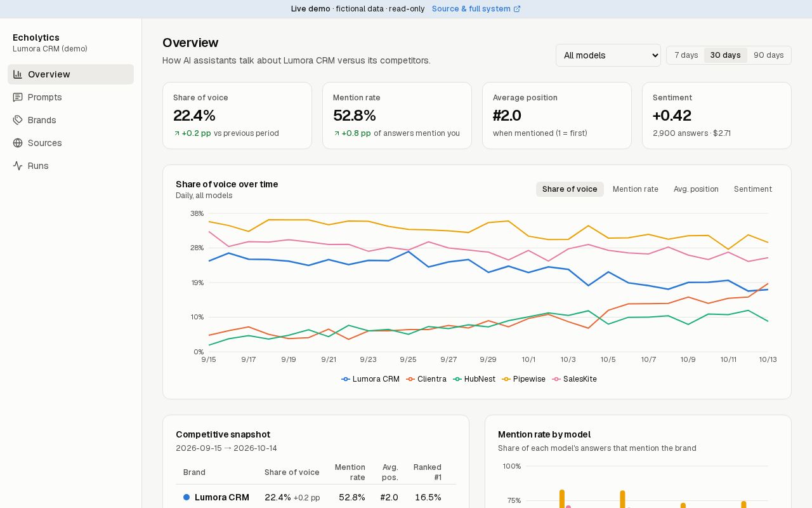Screen dimensions: 812x508
Task: Click the up-arrow trend icon in Share of voice card
Action: (176, 133)
